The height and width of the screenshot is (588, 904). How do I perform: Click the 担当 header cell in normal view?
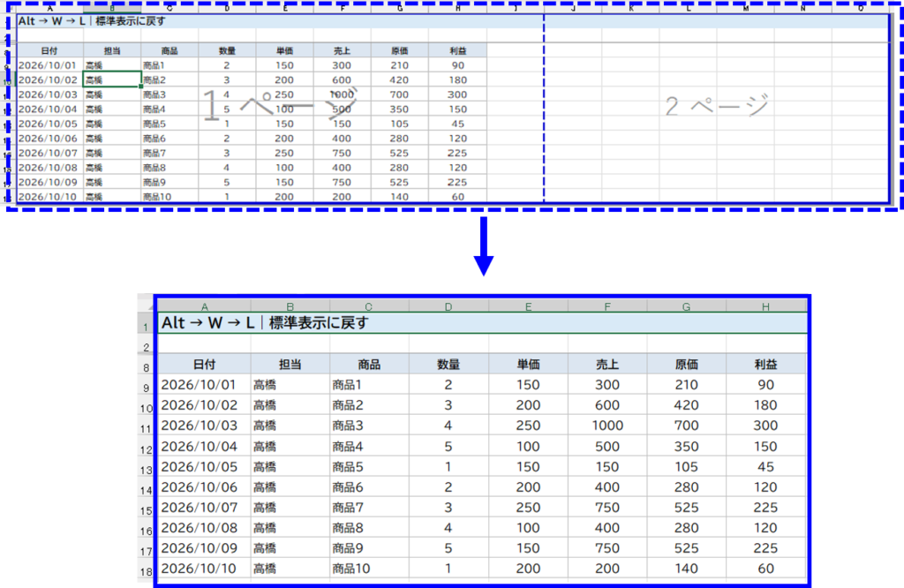[290, 365]
